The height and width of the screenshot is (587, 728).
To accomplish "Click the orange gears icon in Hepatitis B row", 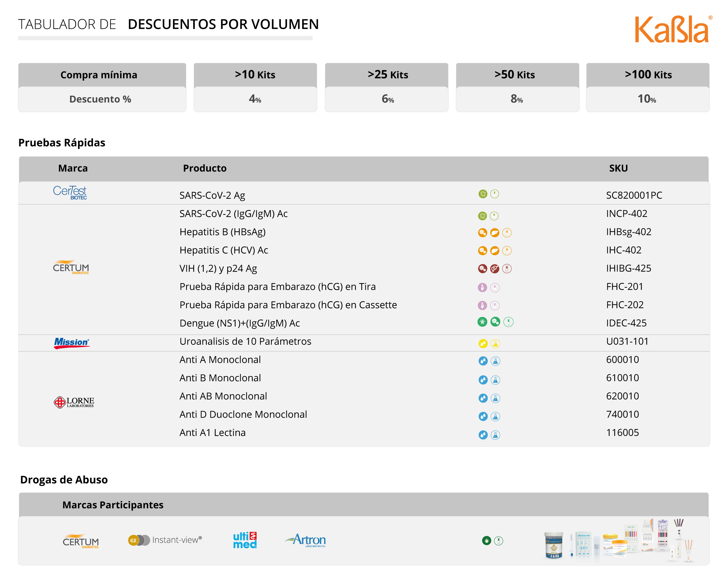I will (482, 233).
